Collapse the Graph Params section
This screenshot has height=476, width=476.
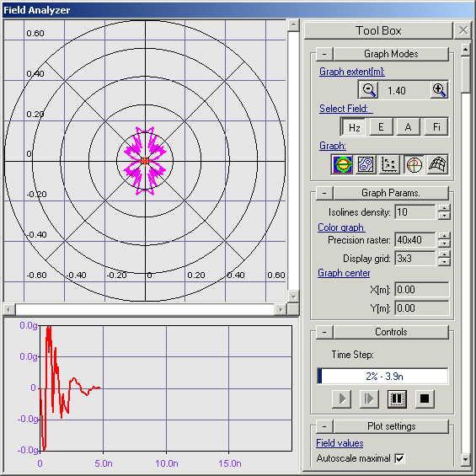(x=324, y=193)
